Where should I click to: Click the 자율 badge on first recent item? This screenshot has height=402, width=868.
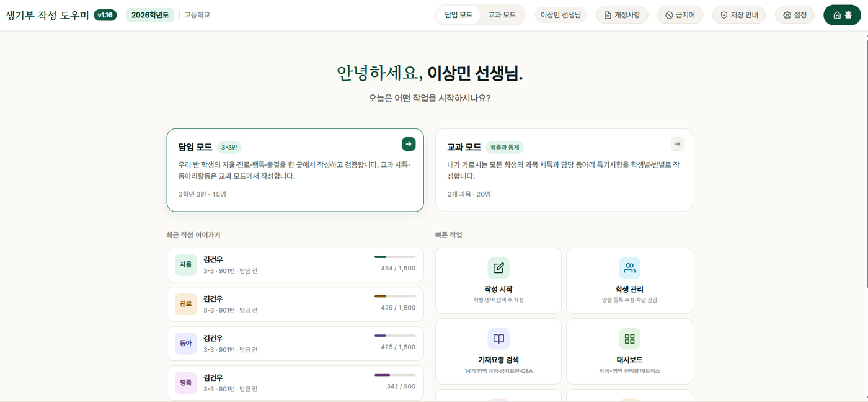tap(186, 265)
